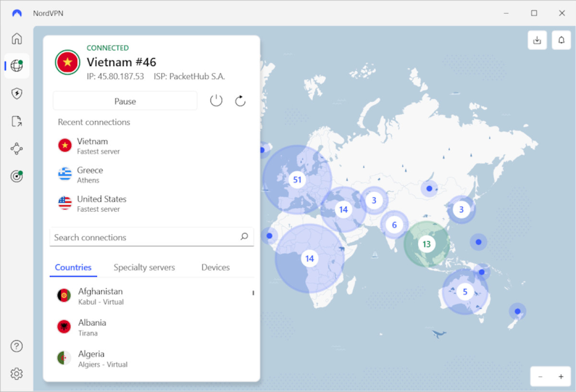This screenshot has width=576, height=392.
Task: Switch to the Devices tab
Action: pyautogui.click(x=216, y=268)
